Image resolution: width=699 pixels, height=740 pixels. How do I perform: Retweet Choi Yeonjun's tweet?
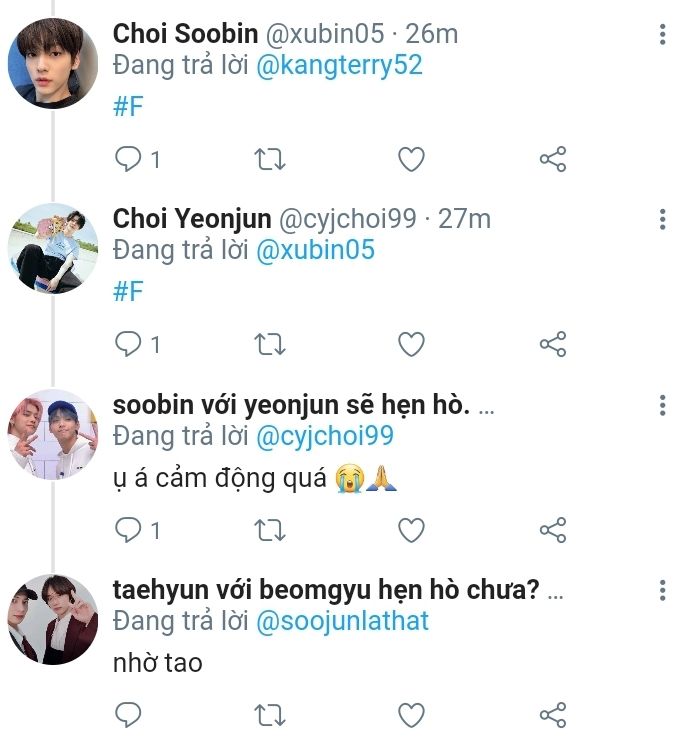(x=271, y=345)
